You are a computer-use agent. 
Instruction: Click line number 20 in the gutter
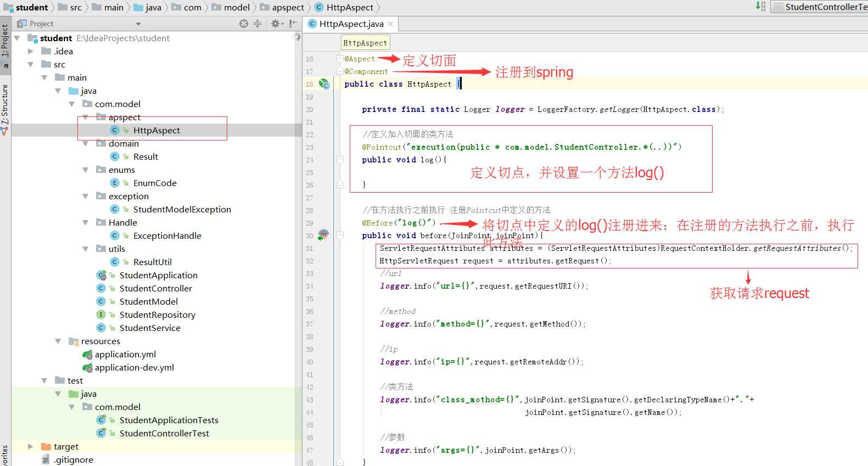click(x=310, y=109)
